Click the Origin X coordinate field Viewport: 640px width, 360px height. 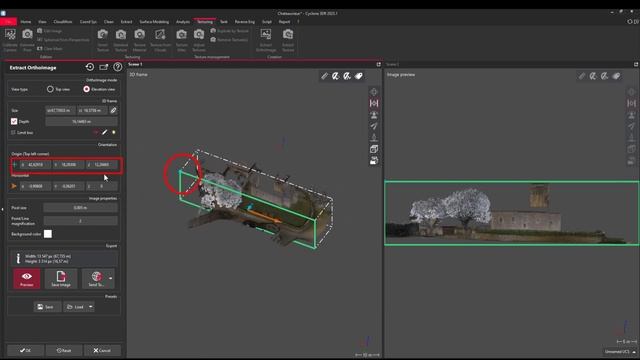click(x=36, y=164)
